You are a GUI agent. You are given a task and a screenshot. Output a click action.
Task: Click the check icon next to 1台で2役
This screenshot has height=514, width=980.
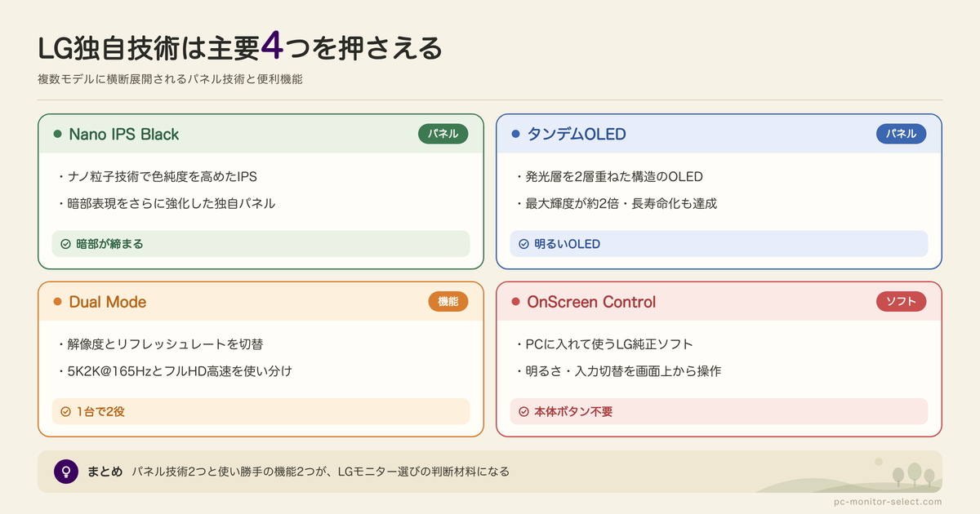click(x=65, y=412)
